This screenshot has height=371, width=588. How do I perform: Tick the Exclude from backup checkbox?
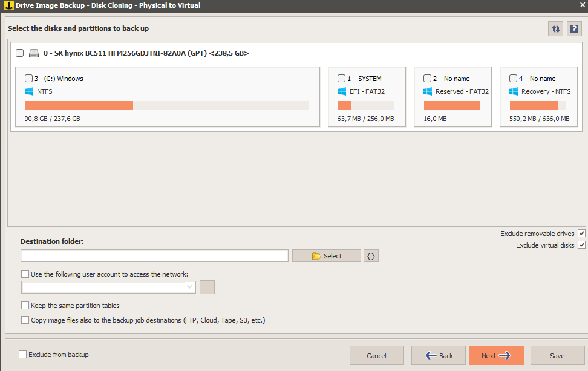pos(23,355)
